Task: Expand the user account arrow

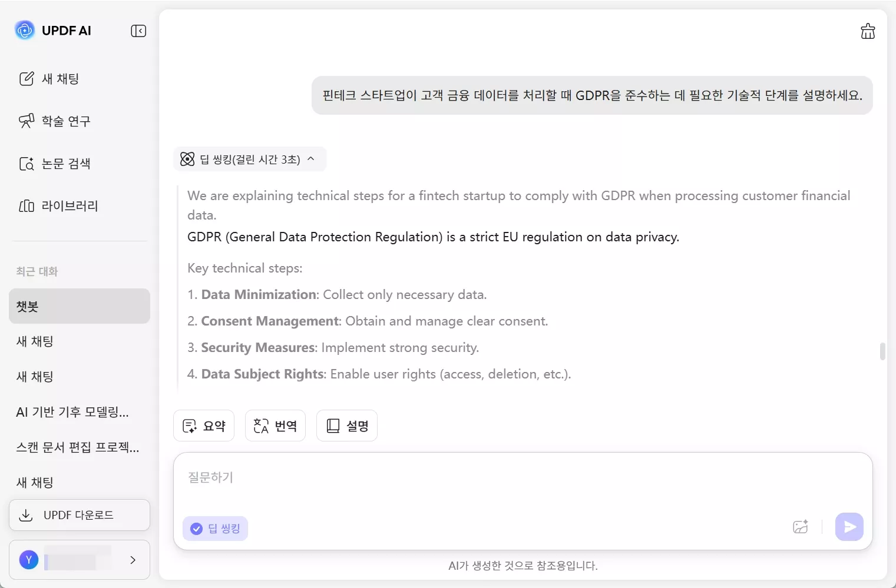Action: (x=133, y=560)
